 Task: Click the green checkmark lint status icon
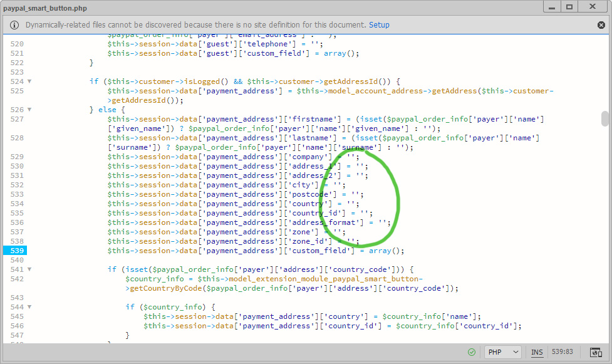472,352
